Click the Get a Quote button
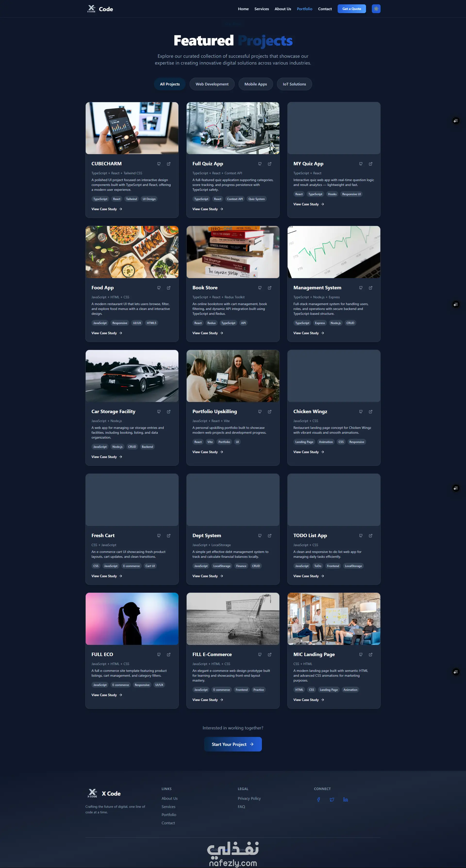Screen dimensions: 466x868 351,9
